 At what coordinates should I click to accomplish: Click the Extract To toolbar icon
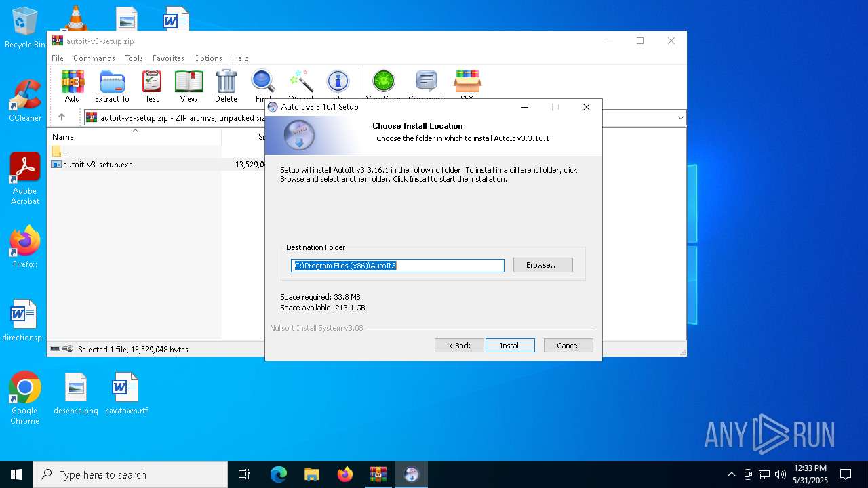click(x=112, y=86)
